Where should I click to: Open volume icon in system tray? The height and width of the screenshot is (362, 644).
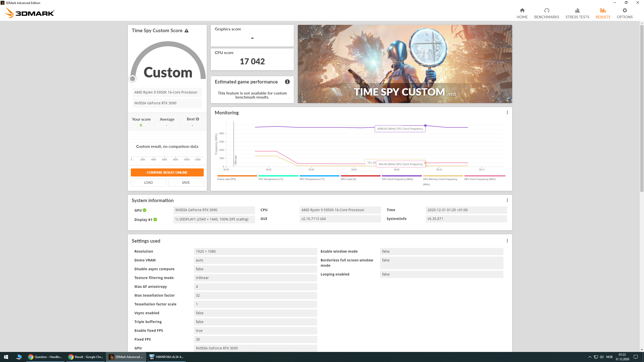(601, 357)
